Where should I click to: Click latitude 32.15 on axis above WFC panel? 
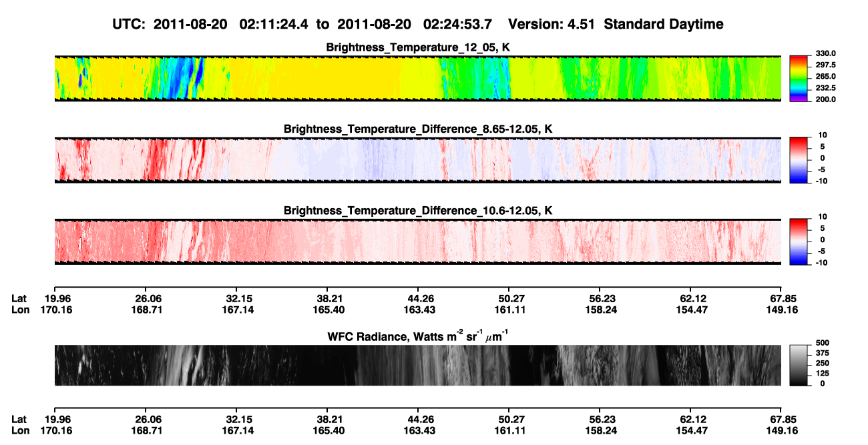coord(239,298)
